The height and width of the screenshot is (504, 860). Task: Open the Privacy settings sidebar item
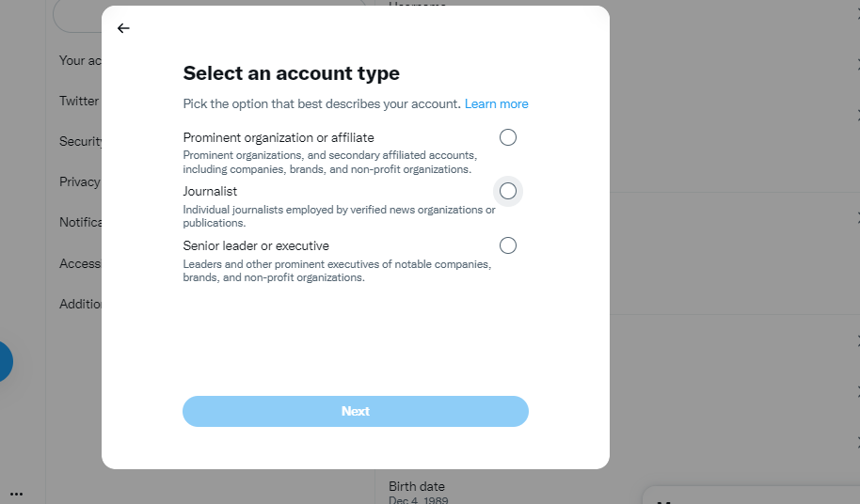click(x=80, y=181)
